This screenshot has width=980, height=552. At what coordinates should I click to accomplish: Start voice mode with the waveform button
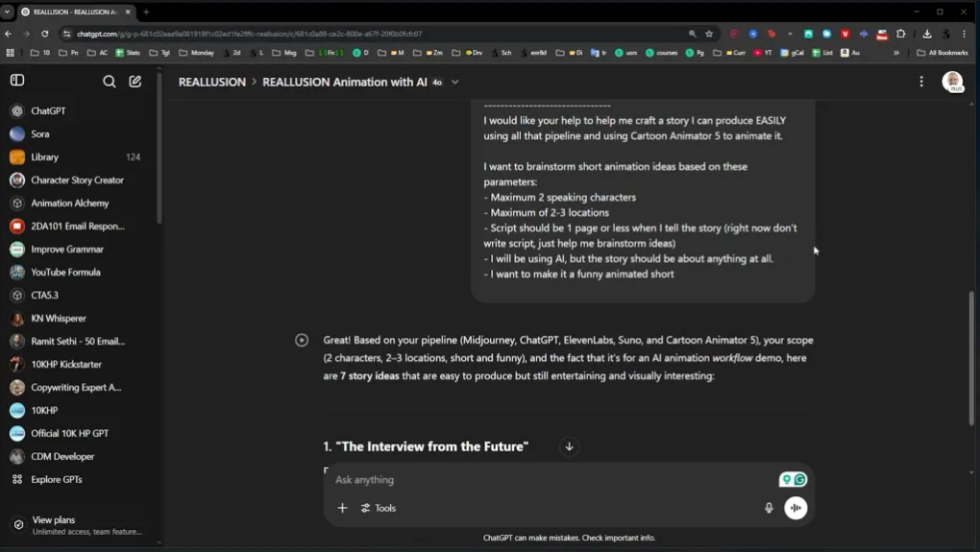796,508
